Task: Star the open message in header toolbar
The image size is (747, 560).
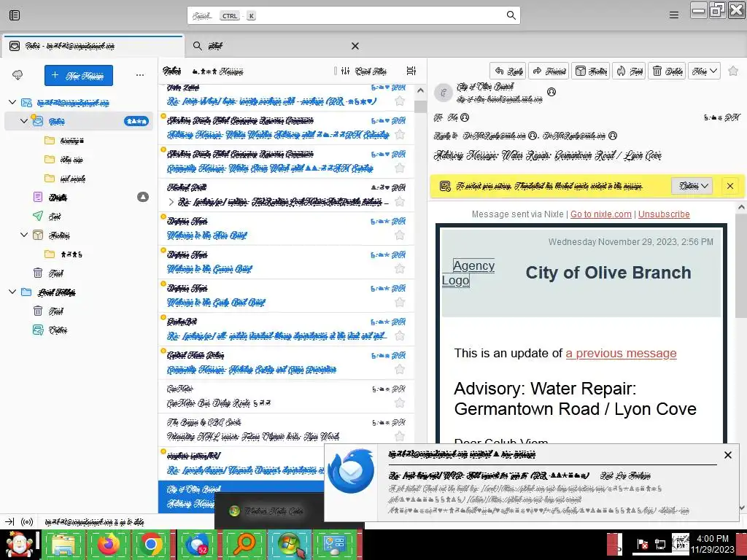Action: coord(733,71)
